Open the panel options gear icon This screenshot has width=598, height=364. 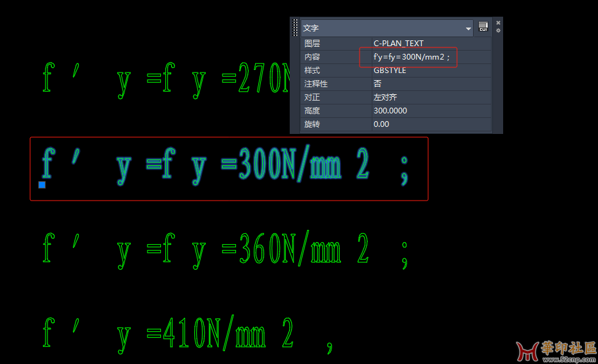coord(498,31)
